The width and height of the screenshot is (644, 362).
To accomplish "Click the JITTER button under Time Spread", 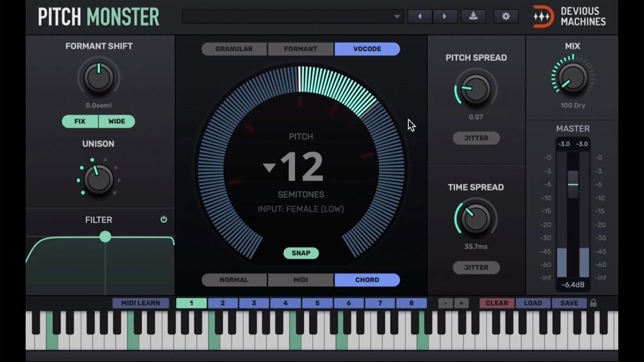I will pyautogui.click(x=476, y=268).
